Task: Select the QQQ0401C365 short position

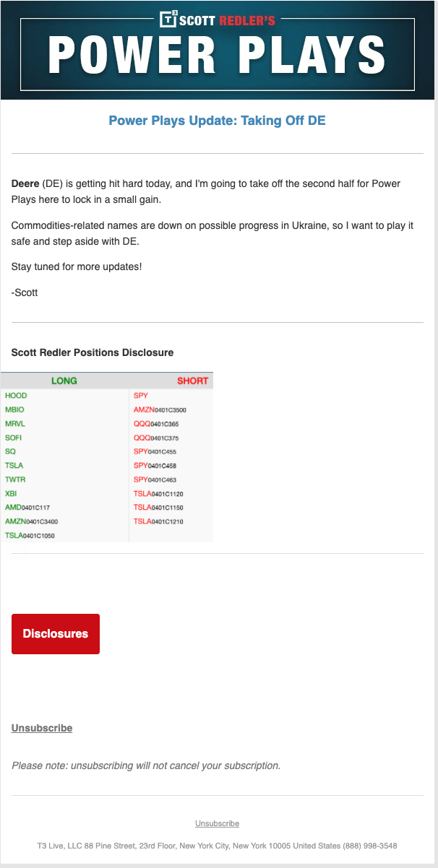Action: [x=156, y=424]
